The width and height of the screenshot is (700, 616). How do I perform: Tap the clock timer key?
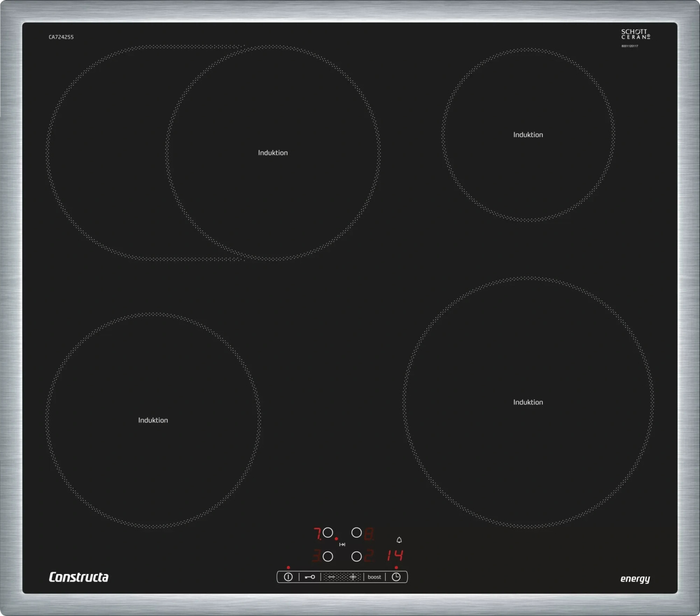(396, 577)
